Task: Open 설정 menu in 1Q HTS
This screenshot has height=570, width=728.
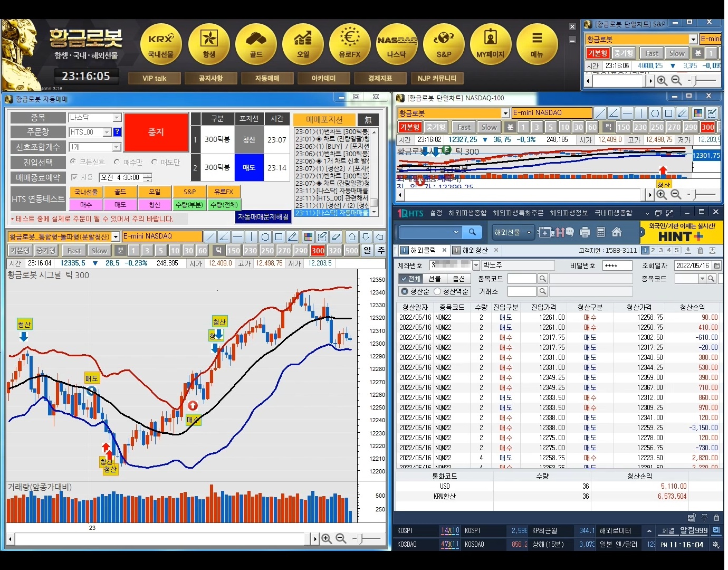Action: (436, 213)
